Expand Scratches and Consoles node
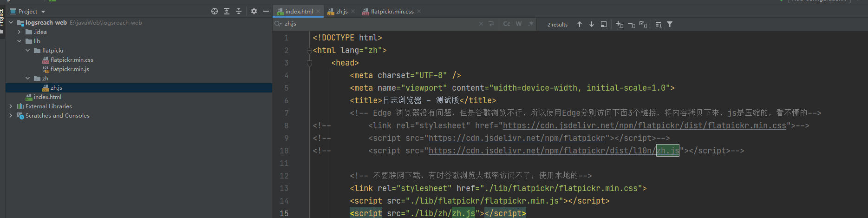This screenshot has height=218, width=868. (x=11, y=115)
